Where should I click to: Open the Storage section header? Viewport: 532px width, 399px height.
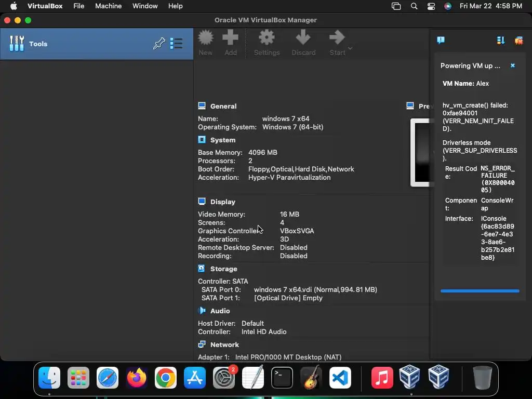[223, 269]
